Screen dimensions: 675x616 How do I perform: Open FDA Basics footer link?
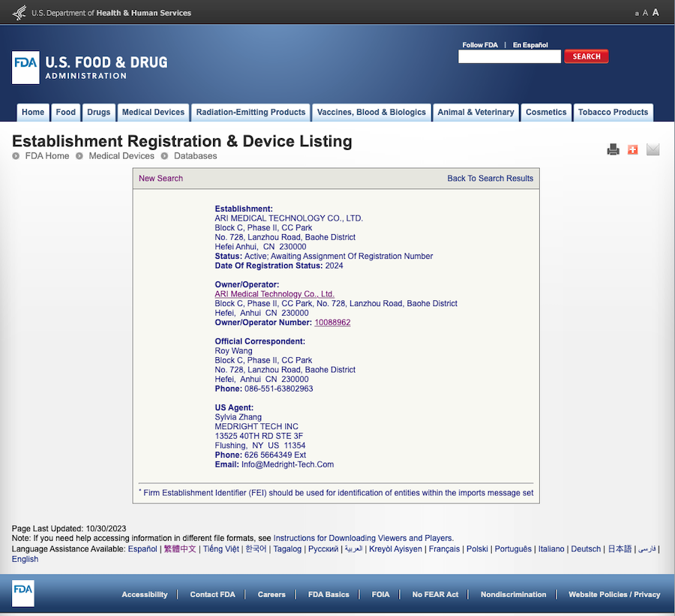328,594
